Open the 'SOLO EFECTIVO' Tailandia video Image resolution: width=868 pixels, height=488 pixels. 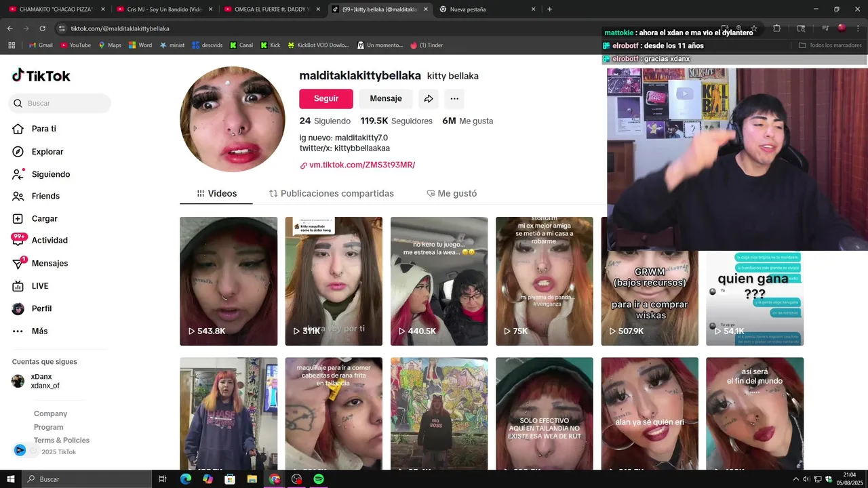coord(545,413)
